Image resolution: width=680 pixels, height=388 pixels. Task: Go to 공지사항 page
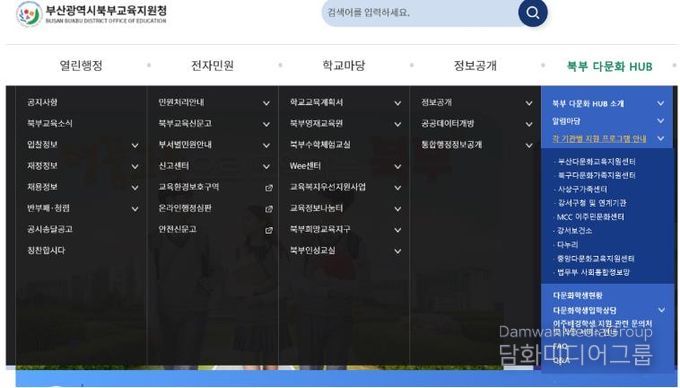pyautogui.click(x=42, y=102)
